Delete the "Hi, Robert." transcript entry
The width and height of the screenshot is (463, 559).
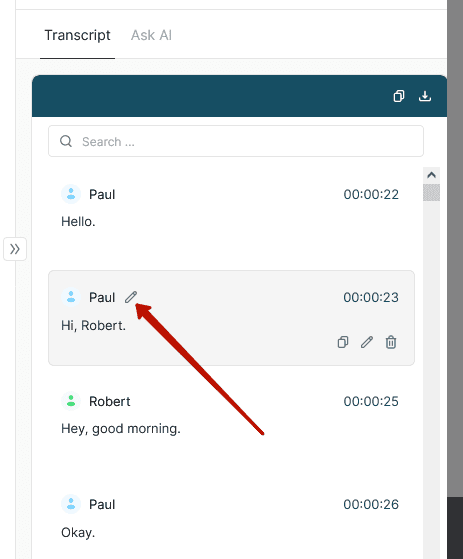391,342
